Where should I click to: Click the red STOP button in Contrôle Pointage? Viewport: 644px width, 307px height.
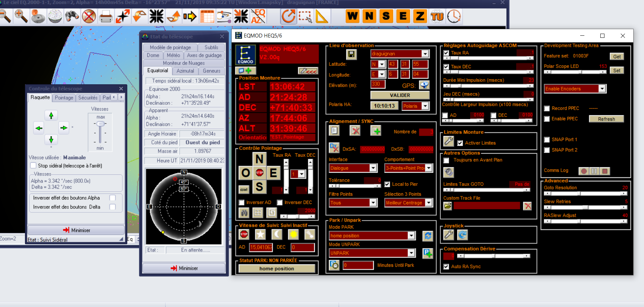click(x=259, y=173)
